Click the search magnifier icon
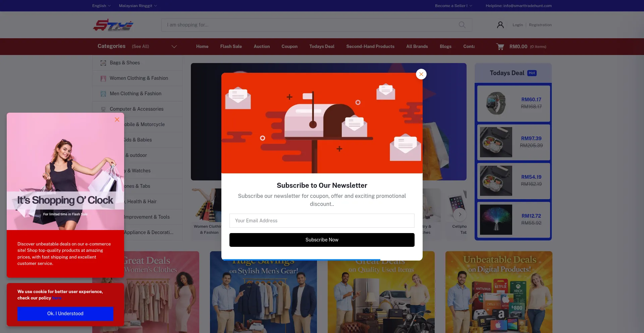The height and width of the screenshot is (333, 644). pos(462,25)
